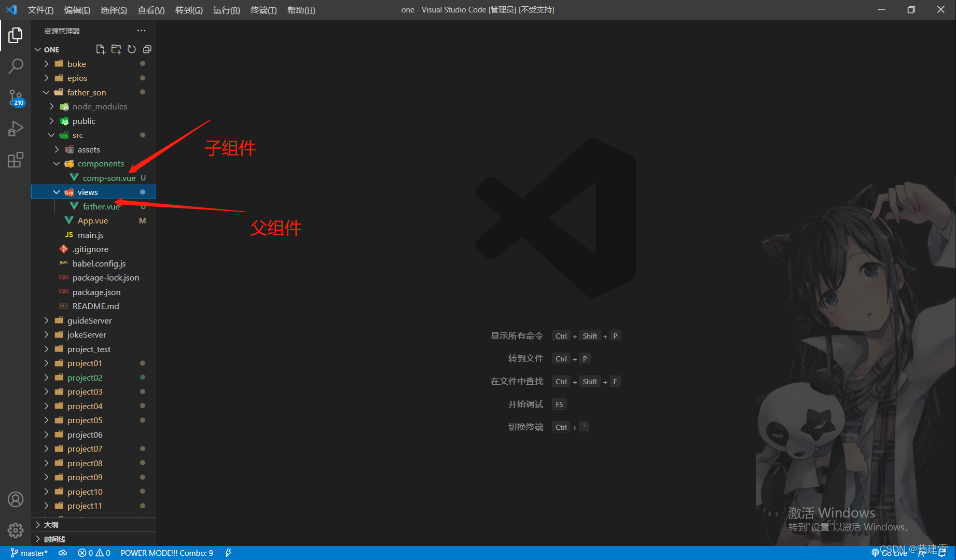Viewport: 956px width, 560px height.
Task: Collapse all folders in Explorer
Action: pyautogui.click(x=147, y=49)
